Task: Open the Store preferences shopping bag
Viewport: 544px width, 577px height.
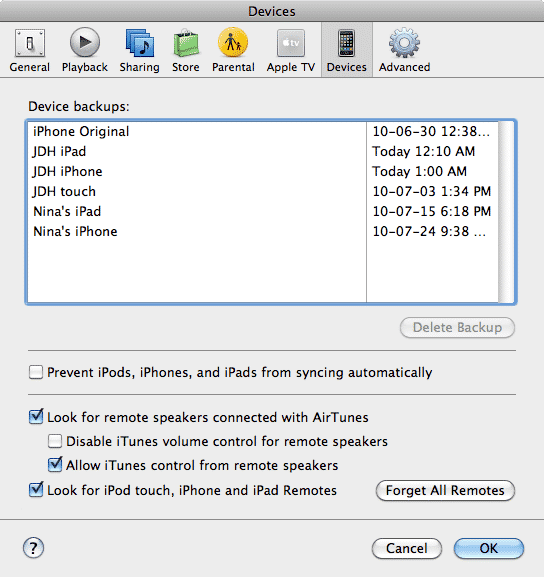Action: tap(186, 51)
